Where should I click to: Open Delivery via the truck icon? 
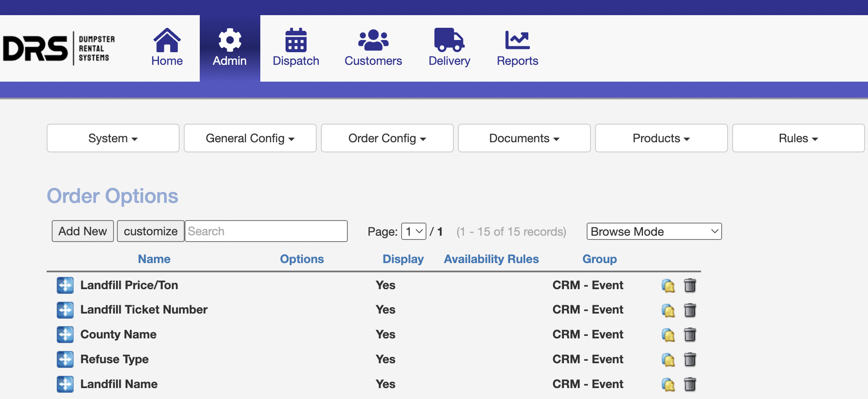pyautogui.click(x=449, y=40)
